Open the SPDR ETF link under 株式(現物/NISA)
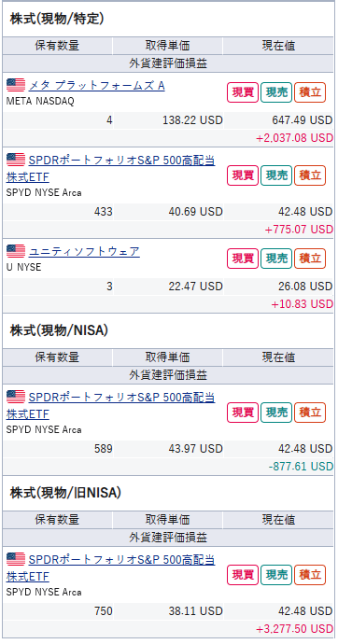This screenshot has height=644, width=338. 110,406
